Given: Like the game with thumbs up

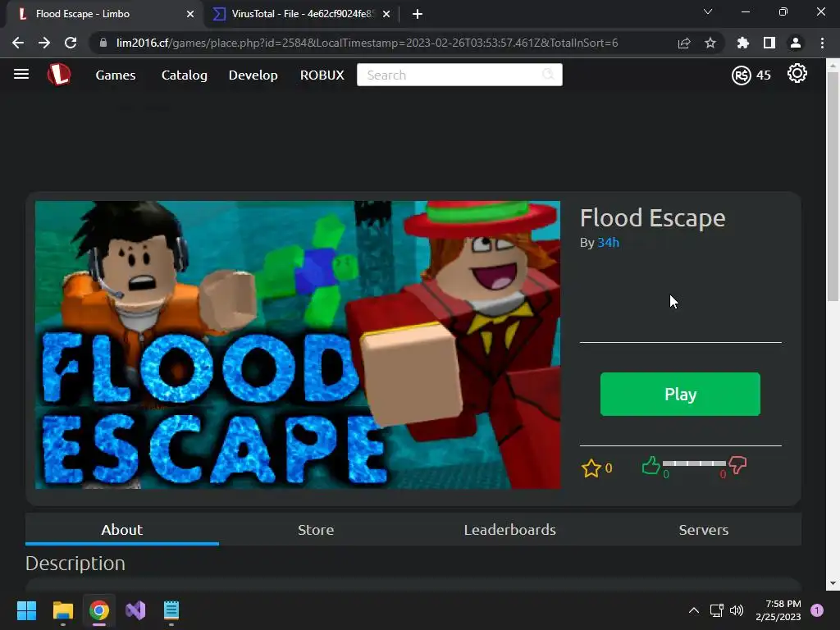Looking at the screenshot, I should pyautogui.click(x=651, y=465).
